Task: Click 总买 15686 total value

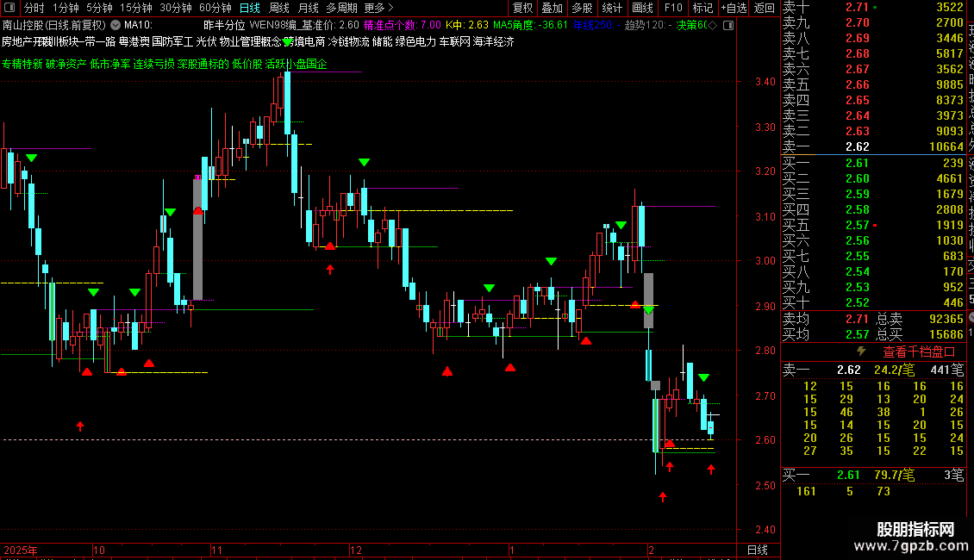Action: point(946,334)
